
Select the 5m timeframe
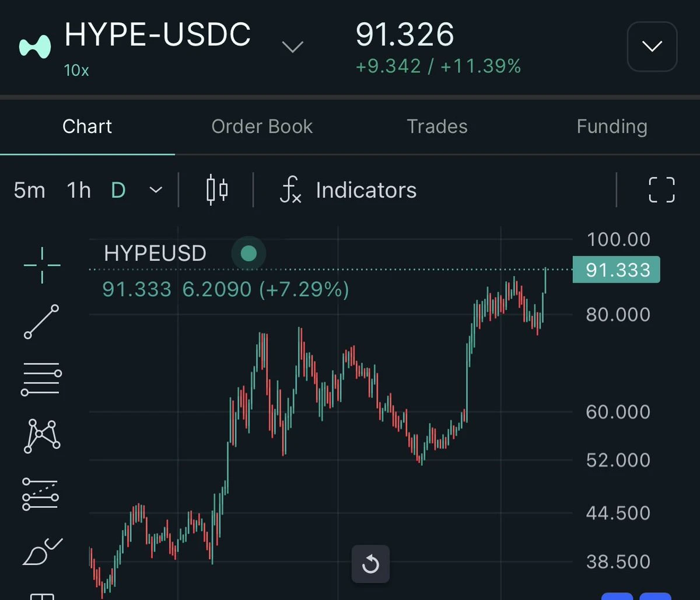(29, 190)
